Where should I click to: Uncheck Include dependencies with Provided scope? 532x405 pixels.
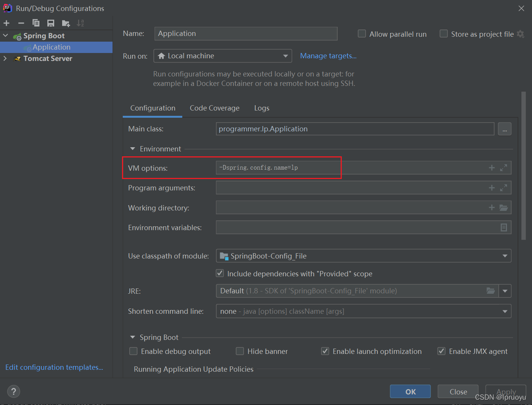pyautogui.click(x=220, y=273)
